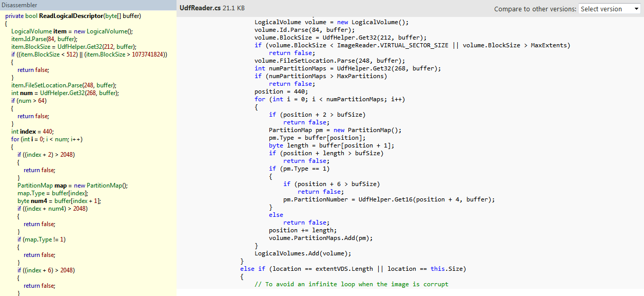This screenshot has height=296, width=644.
Task: Click the Disassembler panel header
Action: click(x=88, y=5)
